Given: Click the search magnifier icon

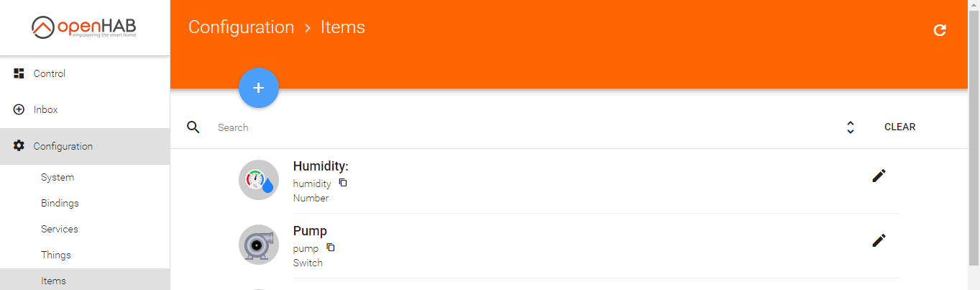Looking at the screenshot, I should coord(193,127).
